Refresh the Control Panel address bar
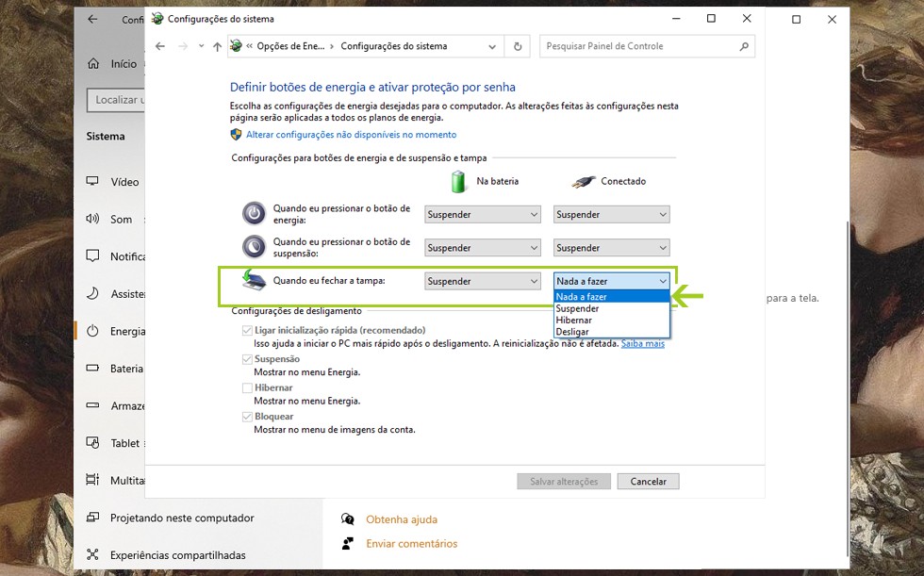This screenshot has width=924, height=576. point(518,46)
